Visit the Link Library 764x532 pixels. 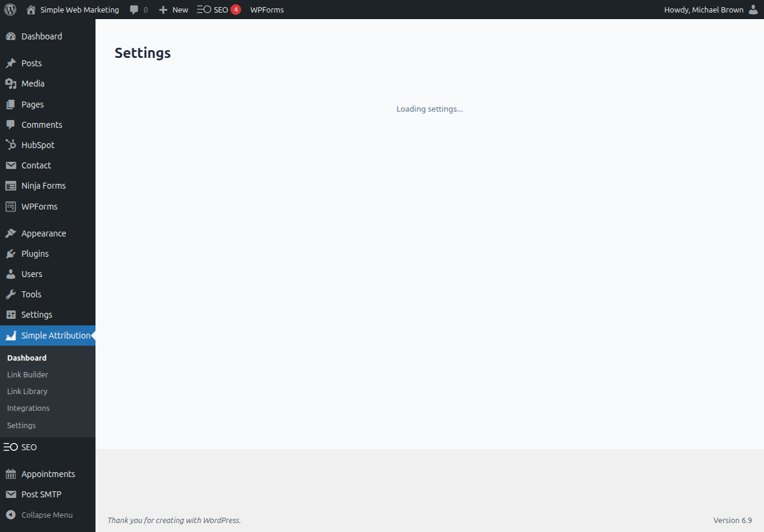27,391
